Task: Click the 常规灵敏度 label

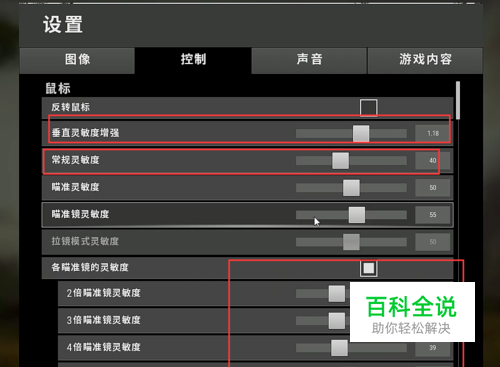Action: pyautogui.click(x=75, y=160)
